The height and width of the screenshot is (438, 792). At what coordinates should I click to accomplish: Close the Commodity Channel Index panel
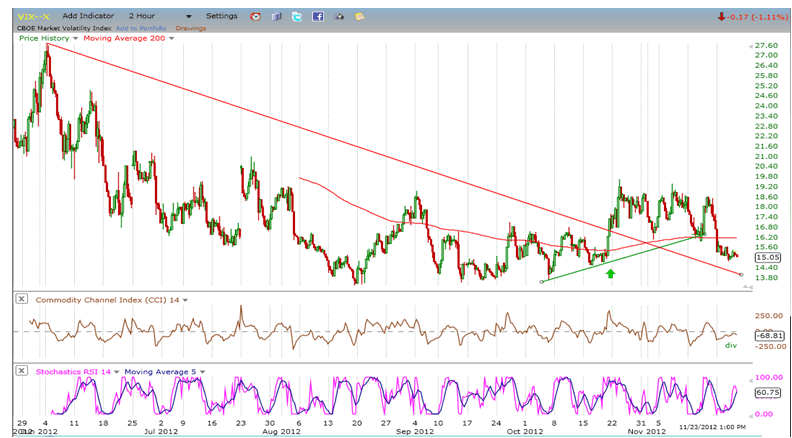[x=22, y=300]
